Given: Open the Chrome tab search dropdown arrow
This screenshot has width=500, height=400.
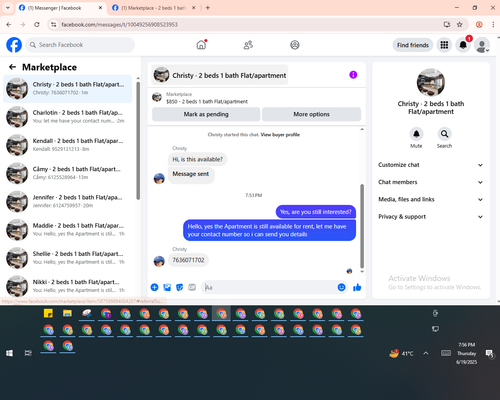Looking at the screenshot, I should coord(8,7).
